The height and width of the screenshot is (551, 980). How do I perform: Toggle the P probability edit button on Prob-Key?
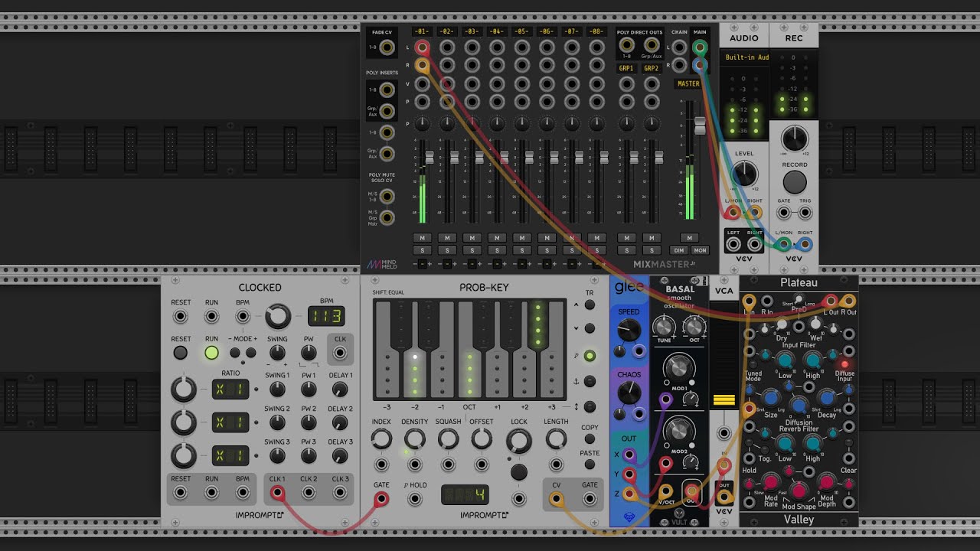590,356
